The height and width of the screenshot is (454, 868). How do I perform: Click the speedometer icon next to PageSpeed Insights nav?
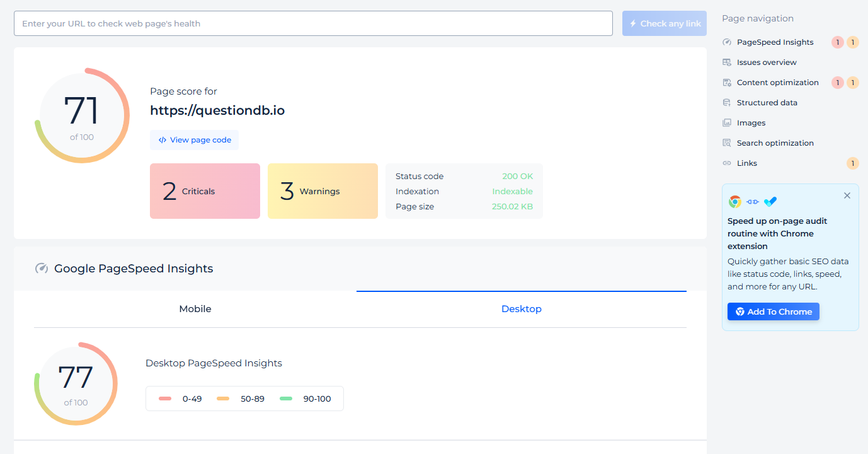pyautogui.click(x=726, y=42)
